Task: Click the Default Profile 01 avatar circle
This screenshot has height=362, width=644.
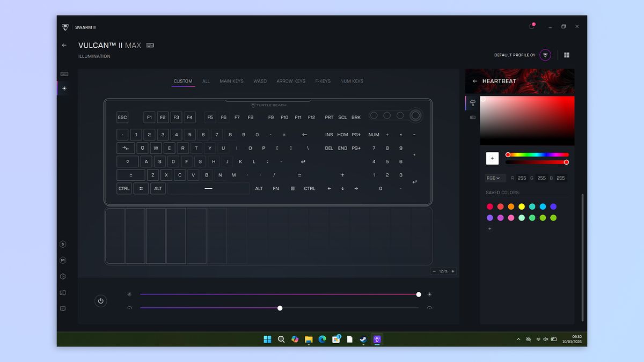Action: point(545,55)
